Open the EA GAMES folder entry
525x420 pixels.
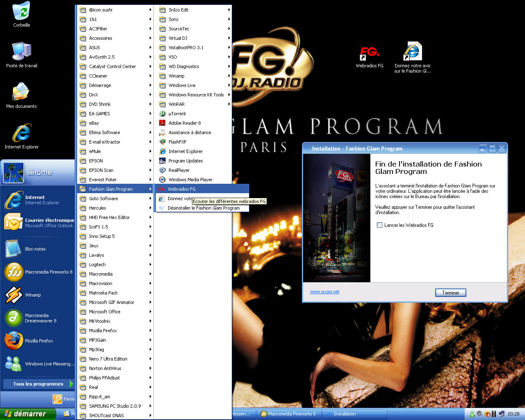pyautogui.click(x=115, y=114)
